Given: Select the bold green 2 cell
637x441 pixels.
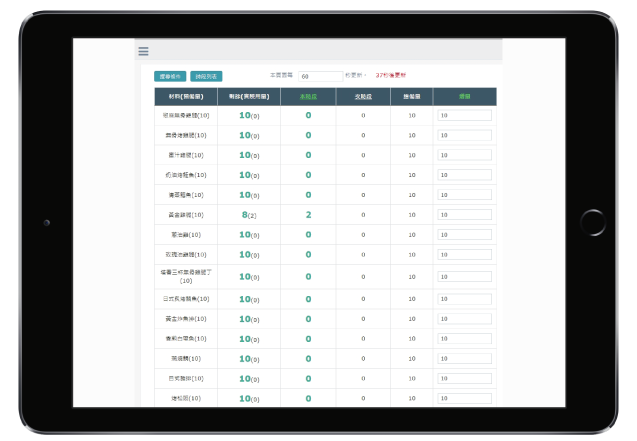Looking at the screenshot, I should click(x=308, y=215).
